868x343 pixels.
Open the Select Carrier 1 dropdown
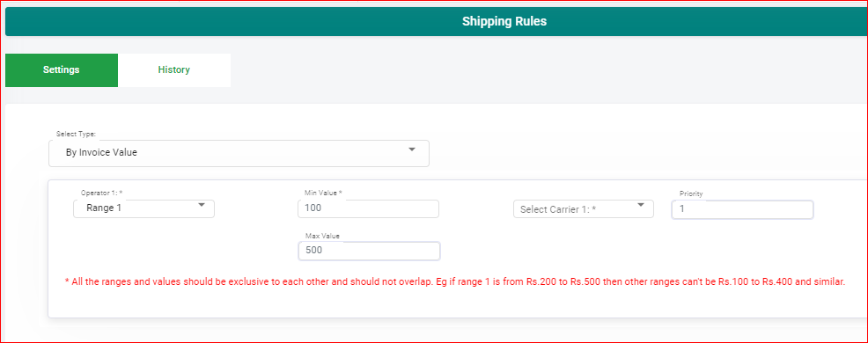click(x=584, y=209)
